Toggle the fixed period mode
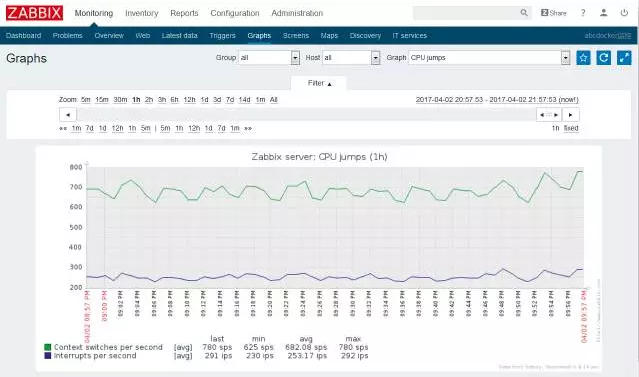The image size is (639, 377). coord(571,128)
